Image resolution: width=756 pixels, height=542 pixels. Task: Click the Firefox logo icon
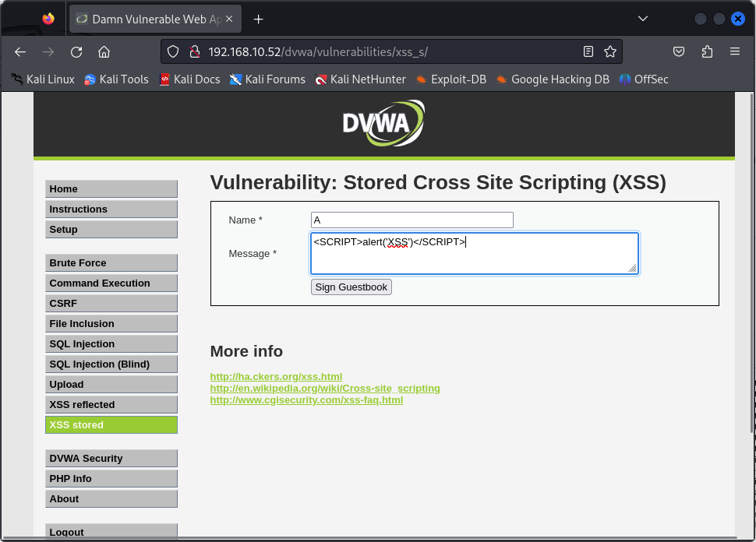(x=48, y=19)
